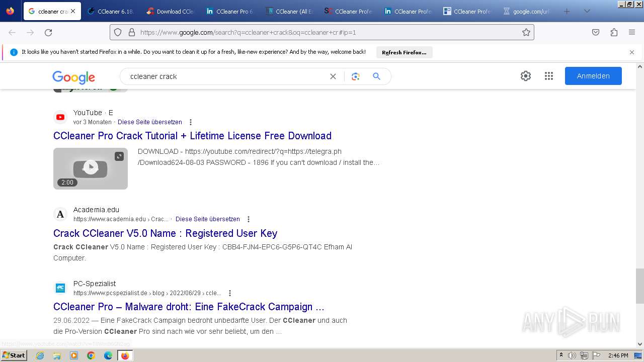Open the Firefox application menu
Image resolution: width=644 pixels, height=362 pixels.
coord(632,32)
